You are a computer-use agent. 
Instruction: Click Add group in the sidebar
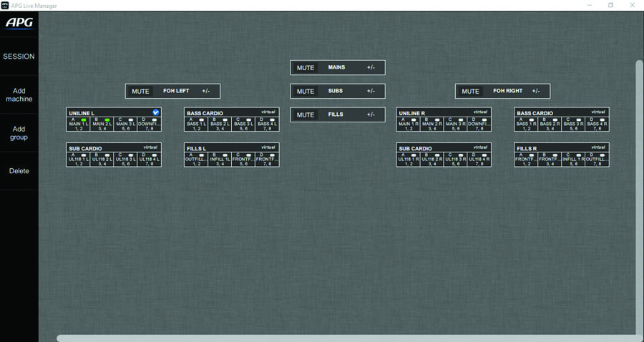click(x=19, y=133)
